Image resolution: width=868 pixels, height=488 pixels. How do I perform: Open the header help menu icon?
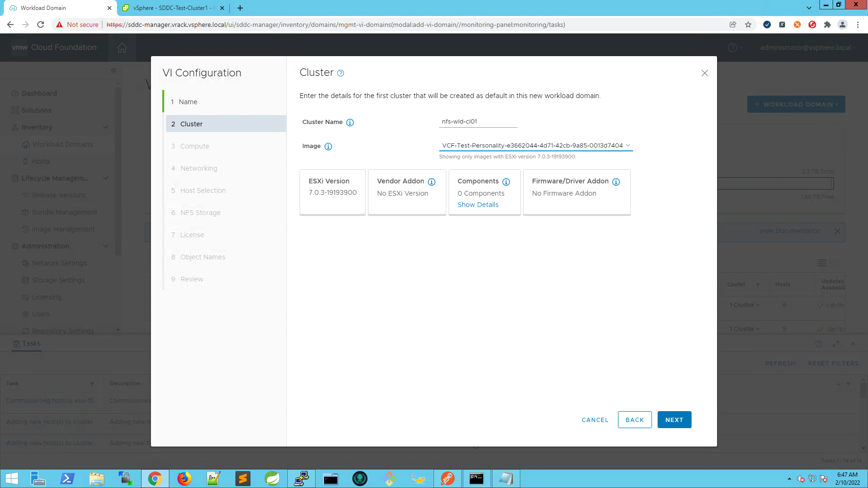[x=735, y=48]
